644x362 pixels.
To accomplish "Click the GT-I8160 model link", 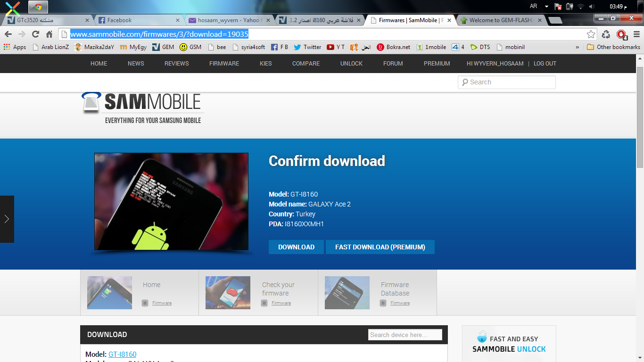I will point(123,354).
